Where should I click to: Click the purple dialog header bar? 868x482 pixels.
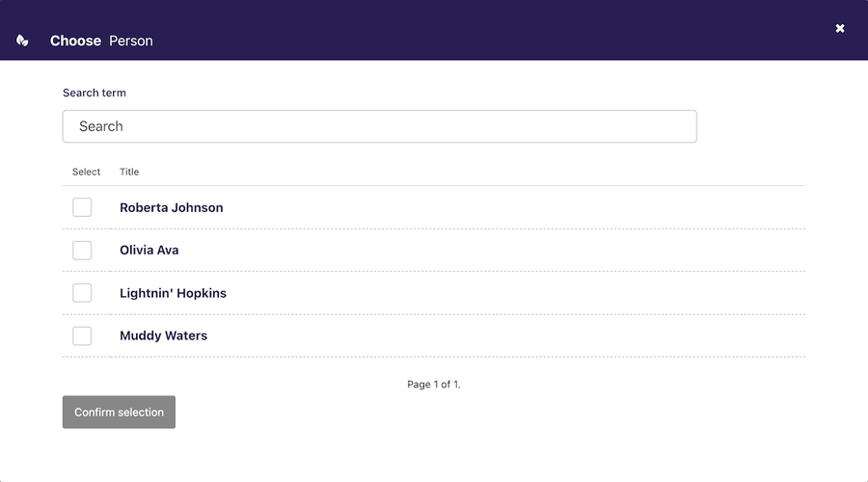482,29
